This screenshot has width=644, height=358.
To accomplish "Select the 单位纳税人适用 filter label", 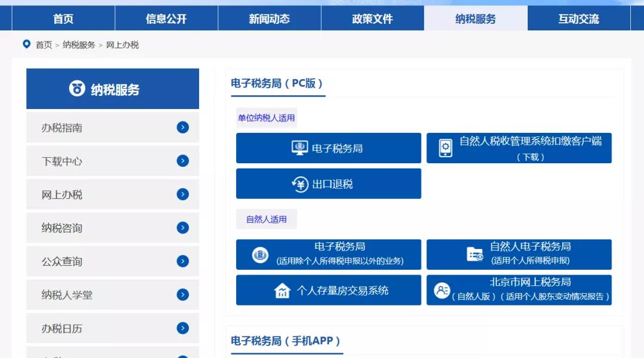I will (x=266, y=117).
